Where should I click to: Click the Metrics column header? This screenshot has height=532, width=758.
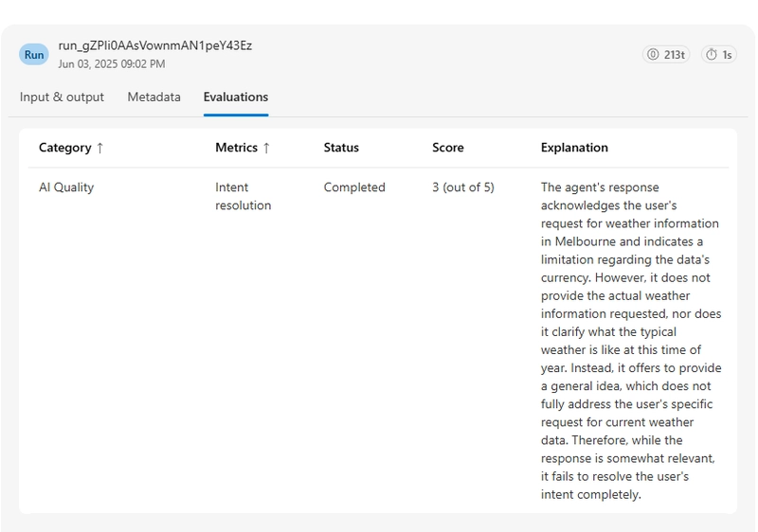(x=236, y=148)
